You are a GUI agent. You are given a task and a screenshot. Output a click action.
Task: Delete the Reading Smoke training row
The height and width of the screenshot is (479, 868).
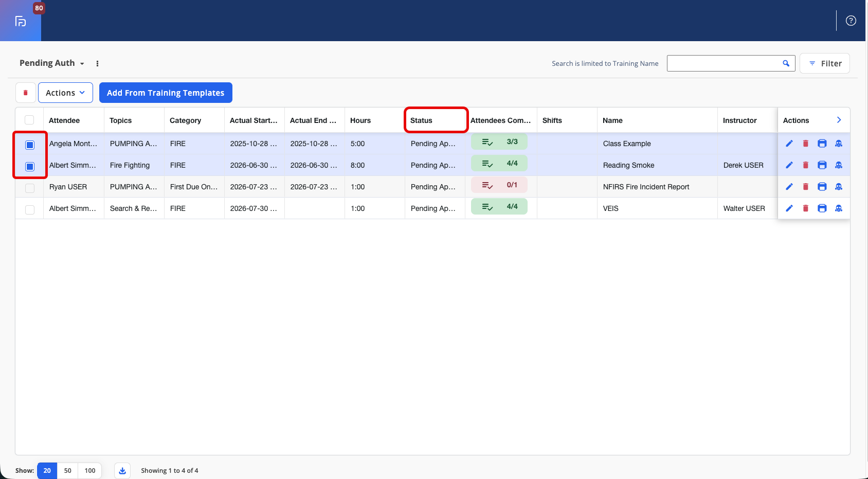(806, 165)
